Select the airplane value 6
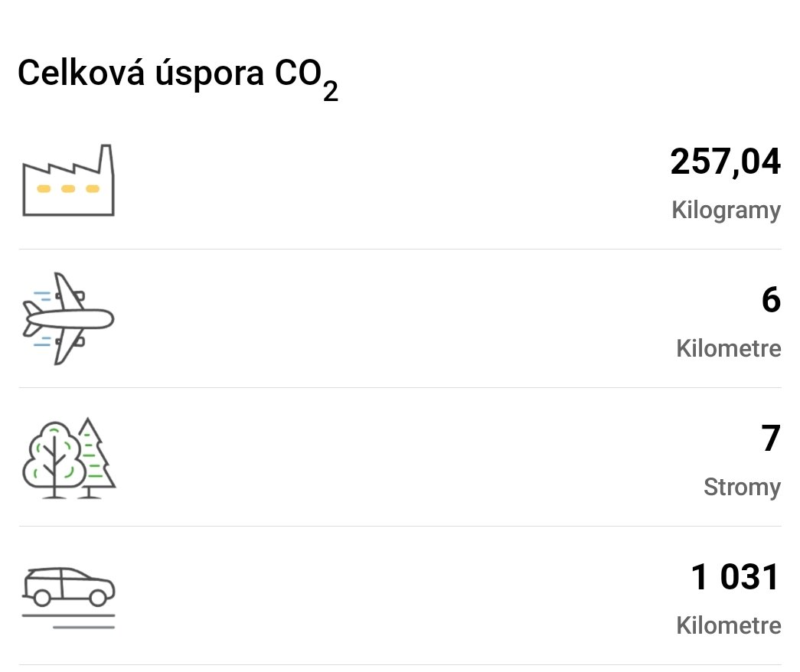This screenshot has width=800, height=672. 771,300
